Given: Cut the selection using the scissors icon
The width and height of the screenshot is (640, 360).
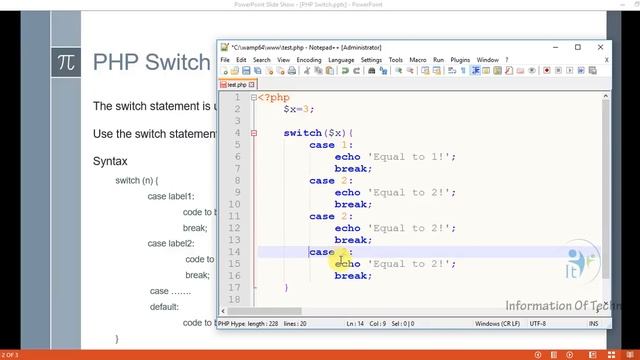Looking at the screenshot, I should pos(307,71).
